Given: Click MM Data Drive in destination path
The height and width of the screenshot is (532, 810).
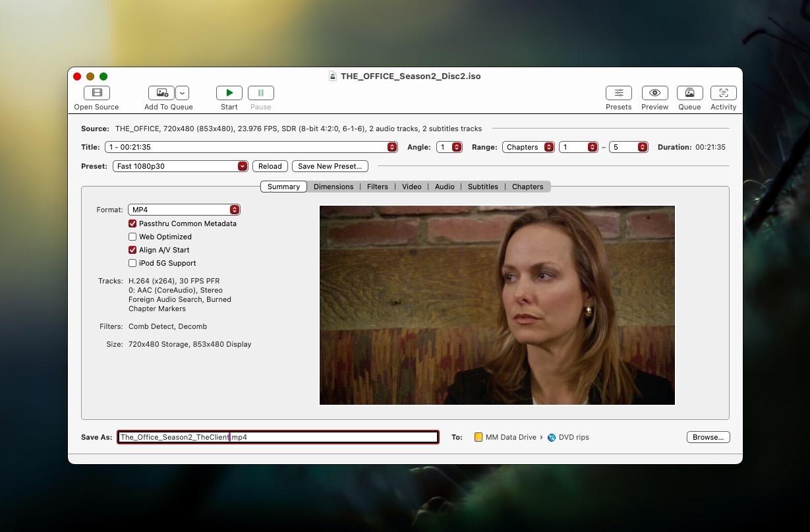Looking at the screenshot, I should (x=505, y=437).
